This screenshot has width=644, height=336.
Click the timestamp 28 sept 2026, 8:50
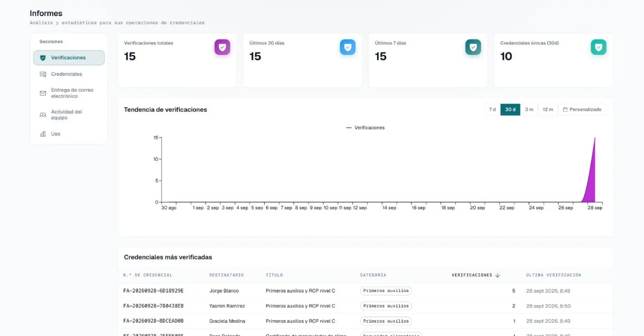549,306
